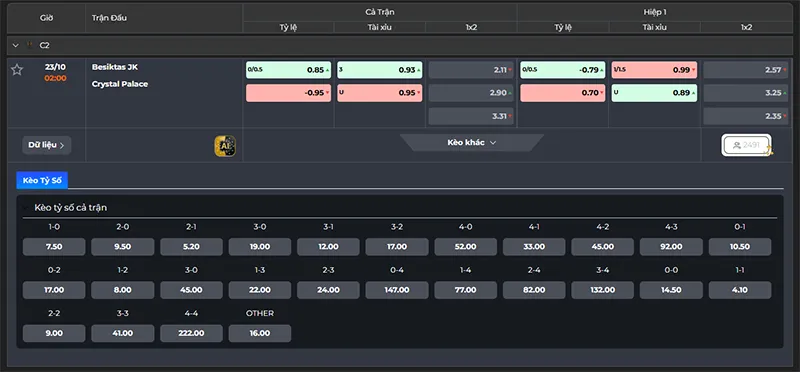
Task: Click the Cả Trận column header
Action: click(x=380, y=12)
